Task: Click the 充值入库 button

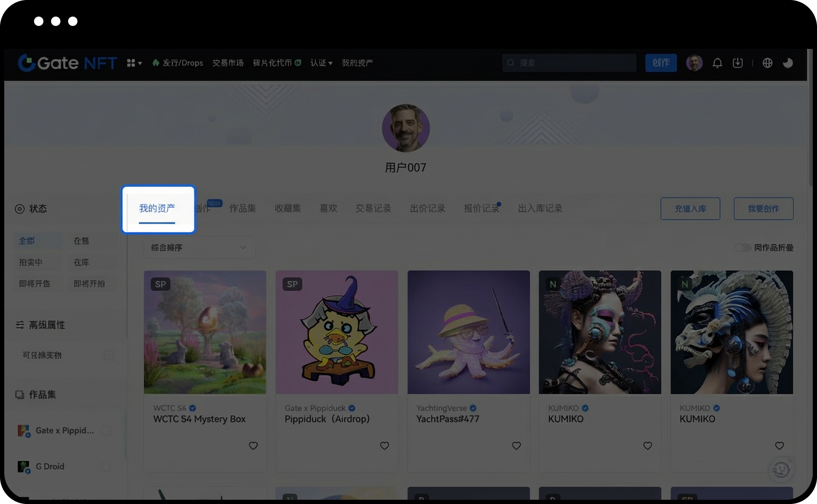Action: (690, 208)
